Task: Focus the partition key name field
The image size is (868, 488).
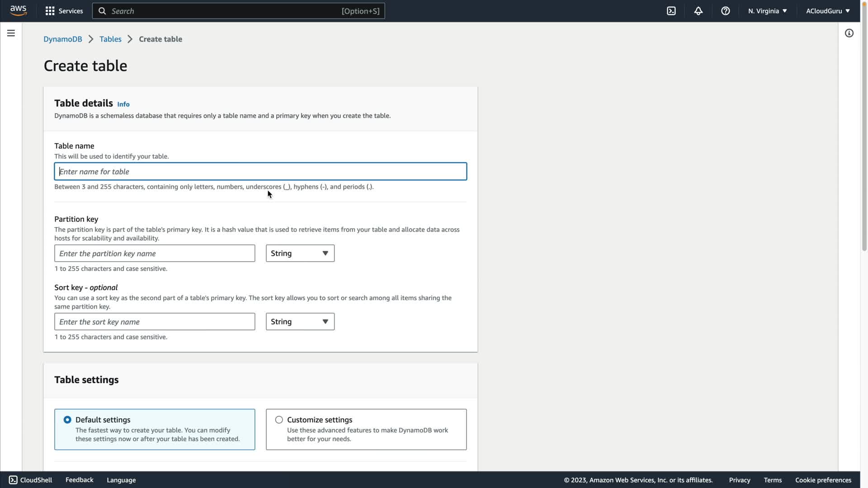Action: coord(155,253)
